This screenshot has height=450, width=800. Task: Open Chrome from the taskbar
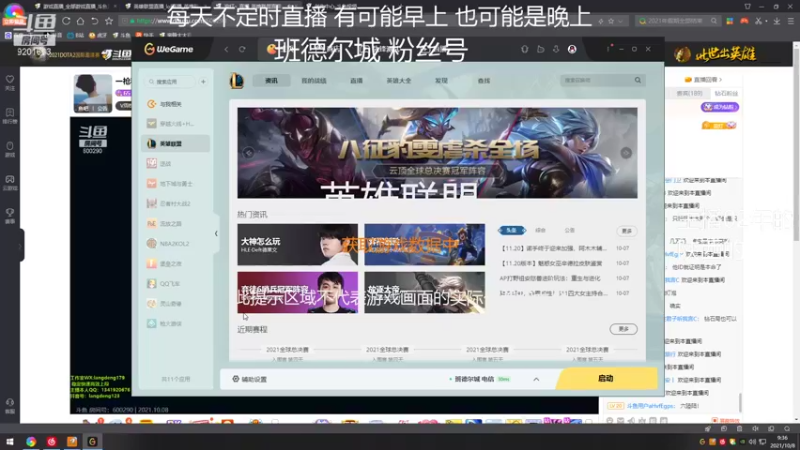31,441
